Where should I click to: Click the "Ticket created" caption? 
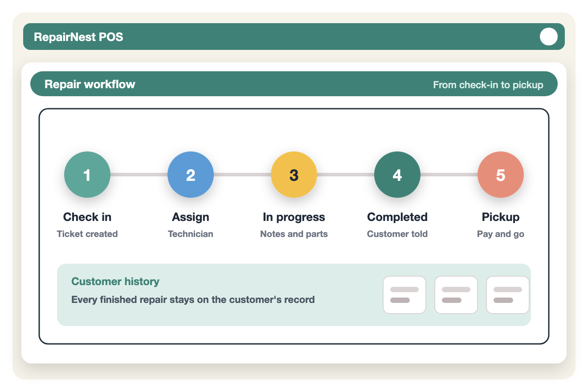point(87,234)
